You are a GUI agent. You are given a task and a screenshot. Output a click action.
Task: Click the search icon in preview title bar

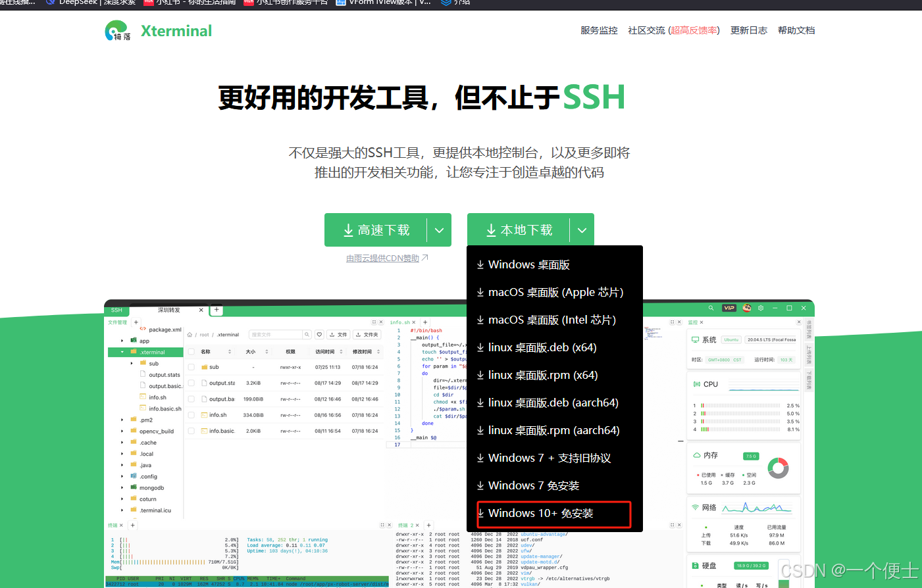(711, 308)
